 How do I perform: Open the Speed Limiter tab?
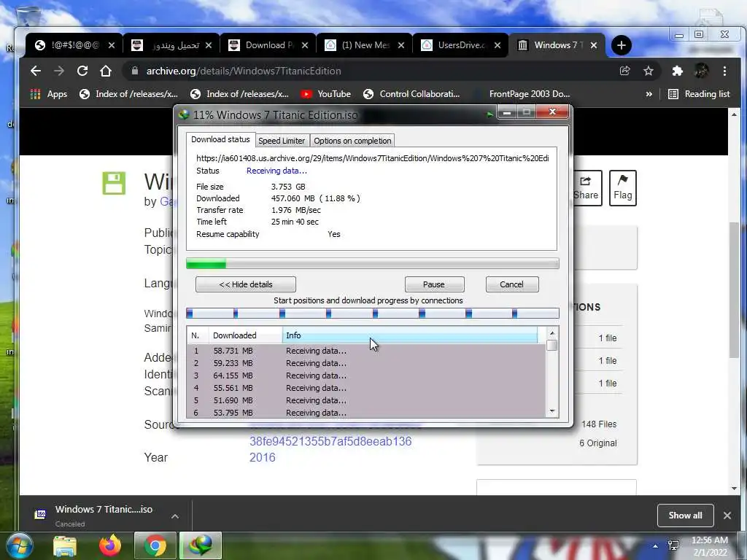pos(282,141)
